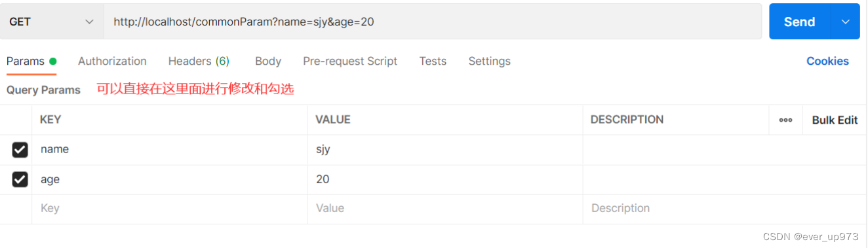Open the Cookies link

click(827, 61)
